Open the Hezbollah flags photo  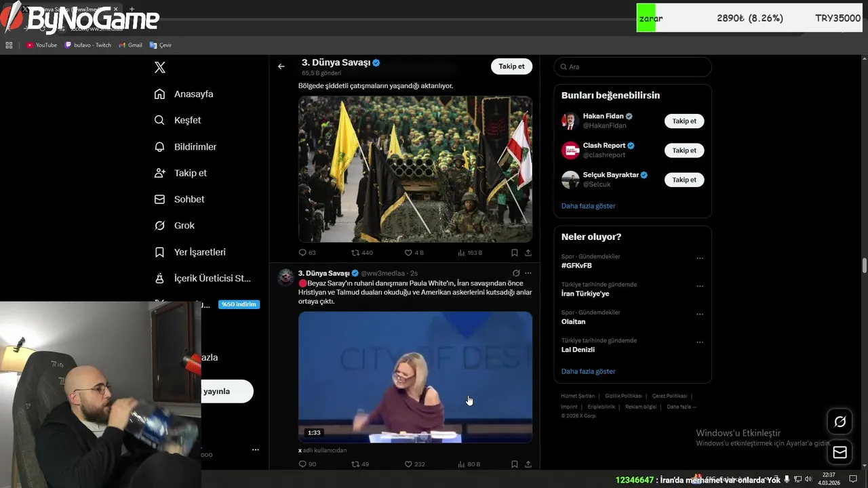pyautogui.click(x=415, y=169)
